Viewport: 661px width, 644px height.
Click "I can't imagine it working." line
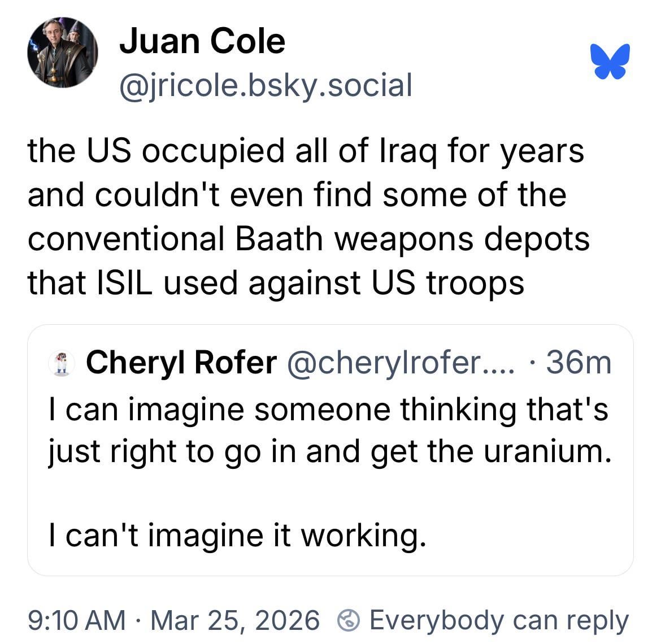coord(237,534)
